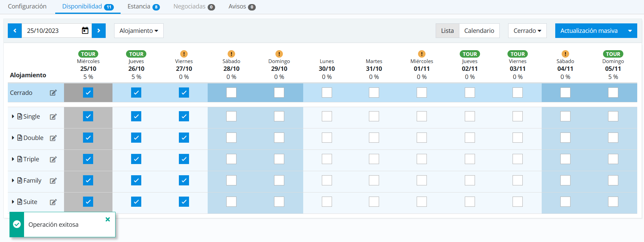Click the previous date arrow button
The width and height of the screenshot is (644, 242).
pos(15,31)
